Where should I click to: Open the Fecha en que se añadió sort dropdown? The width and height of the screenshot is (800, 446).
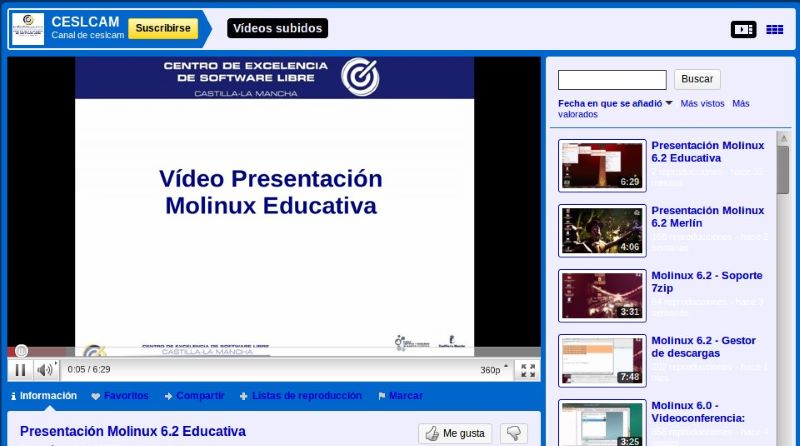tap(615, 104)
